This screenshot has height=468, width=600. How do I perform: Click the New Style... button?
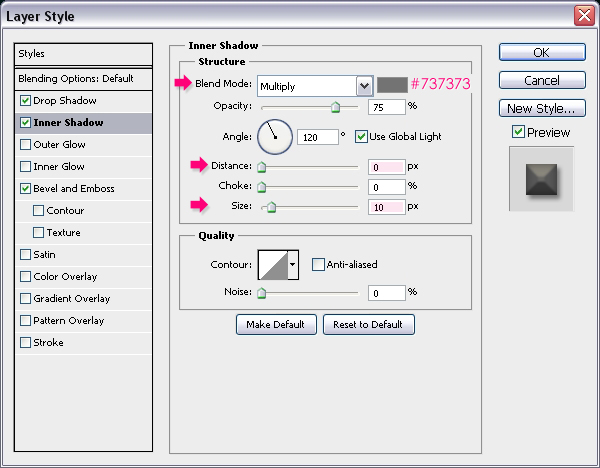click(541, 108)
